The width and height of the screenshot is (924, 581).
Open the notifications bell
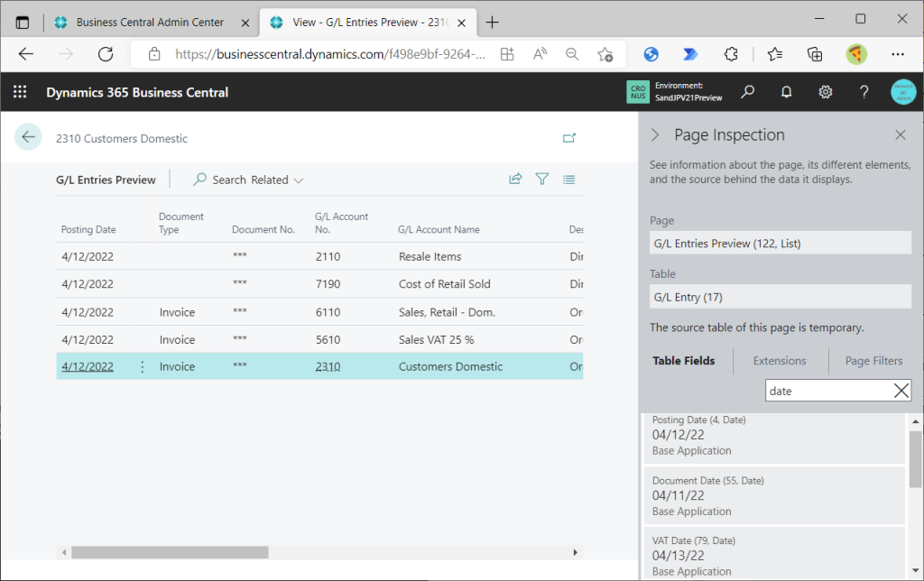786,92
